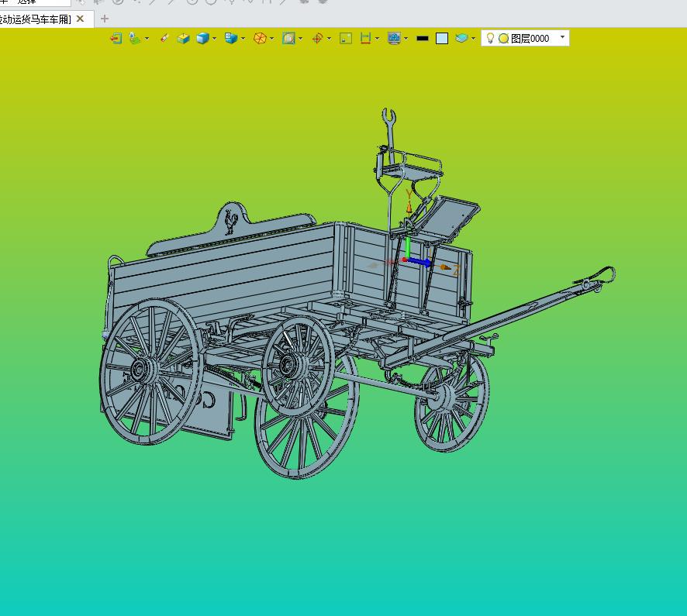Select the rooster emblem on the sideboard
The image size is (687, 616).
pos(230,222)
